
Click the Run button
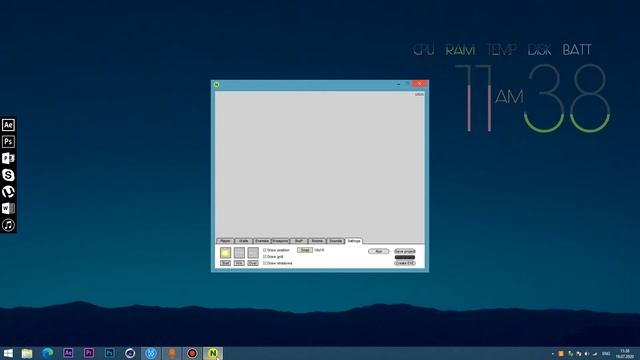(379, 251)
